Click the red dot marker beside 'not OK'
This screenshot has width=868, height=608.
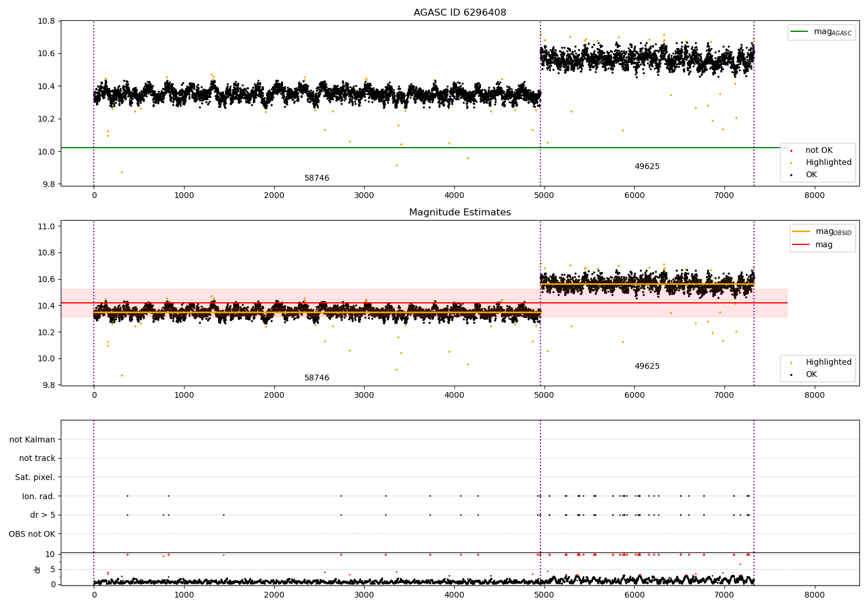(x=792, y=151)
